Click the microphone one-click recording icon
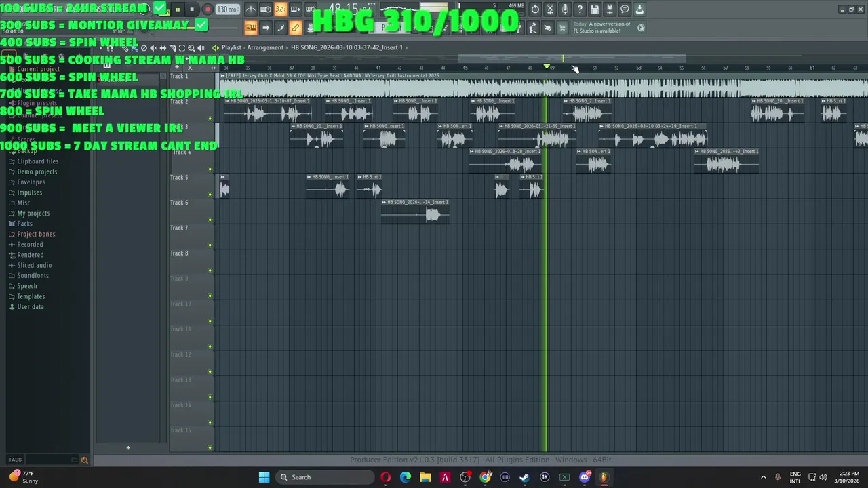 [564, 9]
